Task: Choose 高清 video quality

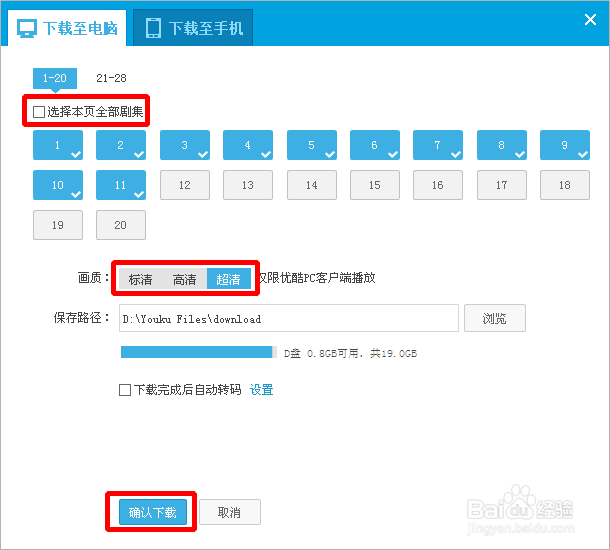Action: pyautogui.click(x=185, y=279)
